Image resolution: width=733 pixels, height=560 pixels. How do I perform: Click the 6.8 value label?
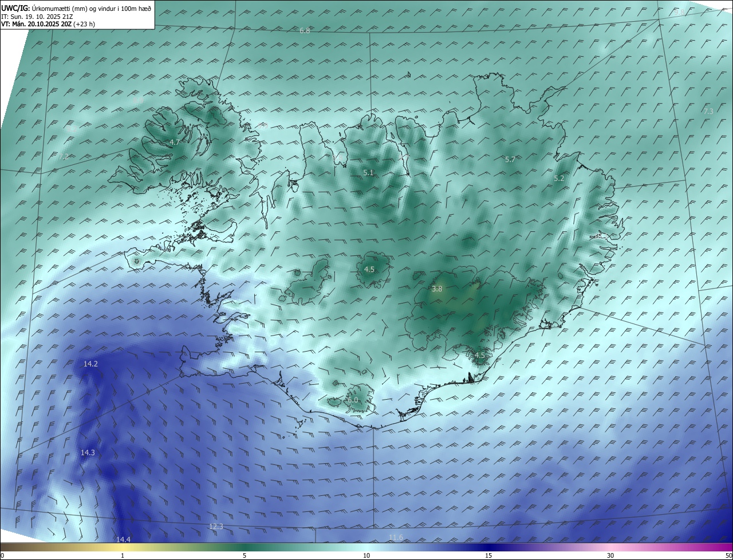pyautogui.click(x=305, y=30)
